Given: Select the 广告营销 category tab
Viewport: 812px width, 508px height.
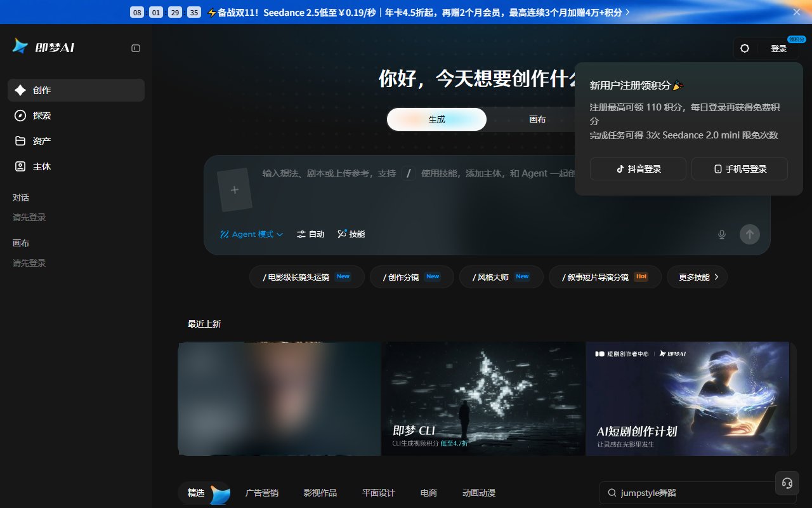Looking at the screenshot, I should tap(262, 493).
